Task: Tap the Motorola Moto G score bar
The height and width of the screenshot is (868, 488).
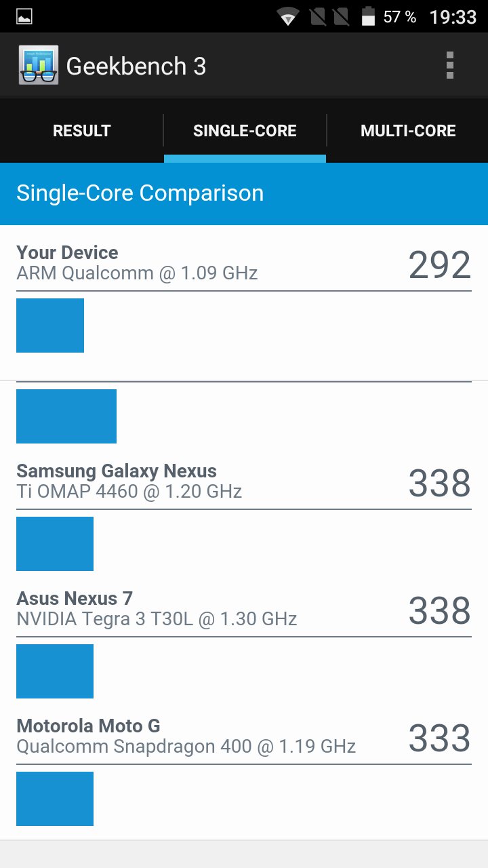Action: tap(55, 799)
